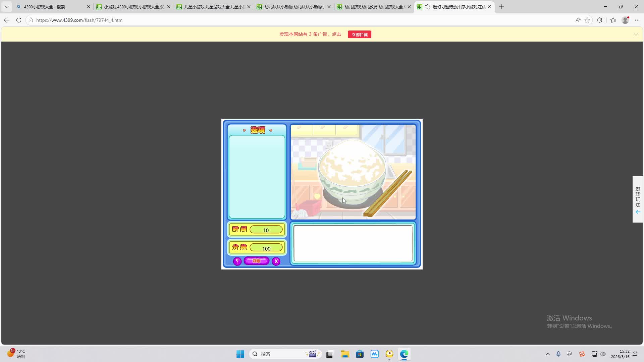Collapse the ad notification bar chevron
Screen dimensions: 644x362
(636, 35)
